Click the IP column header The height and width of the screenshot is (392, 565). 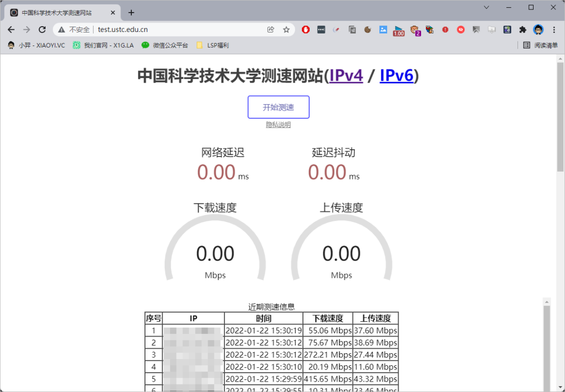point(194,318)
